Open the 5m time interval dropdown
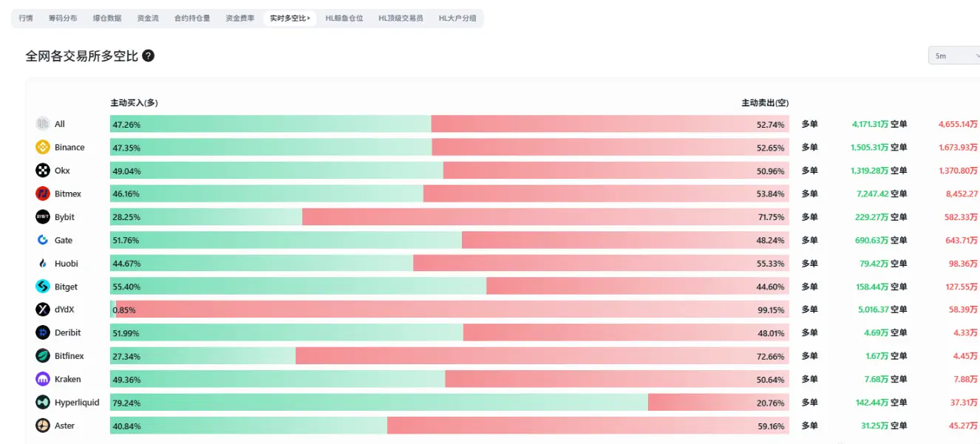The height and width of the screenshot is (444, 980). (954, 55)
